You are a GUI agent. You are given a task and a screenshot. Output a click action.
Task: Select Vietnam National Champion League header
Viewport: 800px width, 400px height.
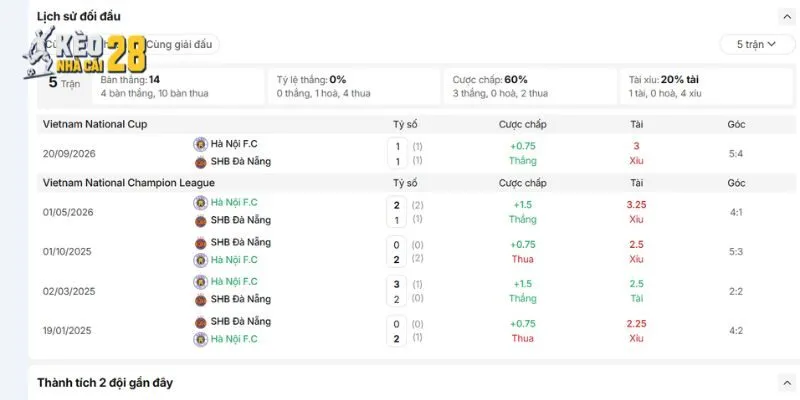tap(129, 183)
